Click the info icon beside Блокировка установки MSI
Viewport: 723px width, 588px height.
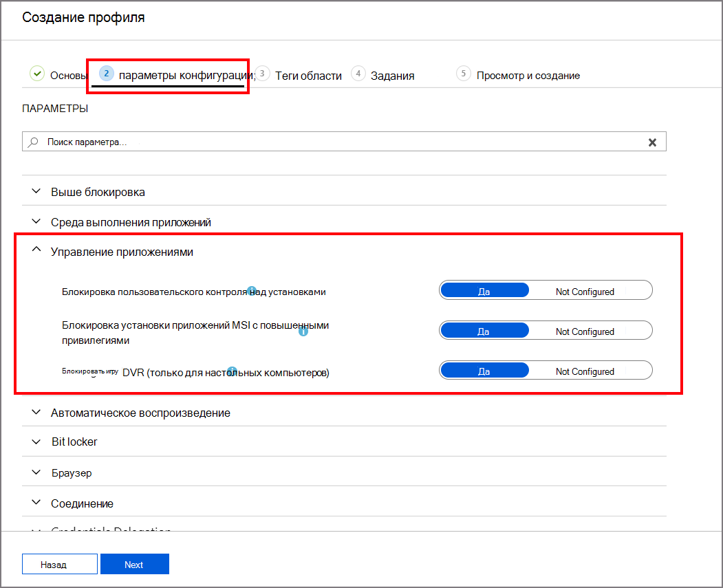(303, 331)
